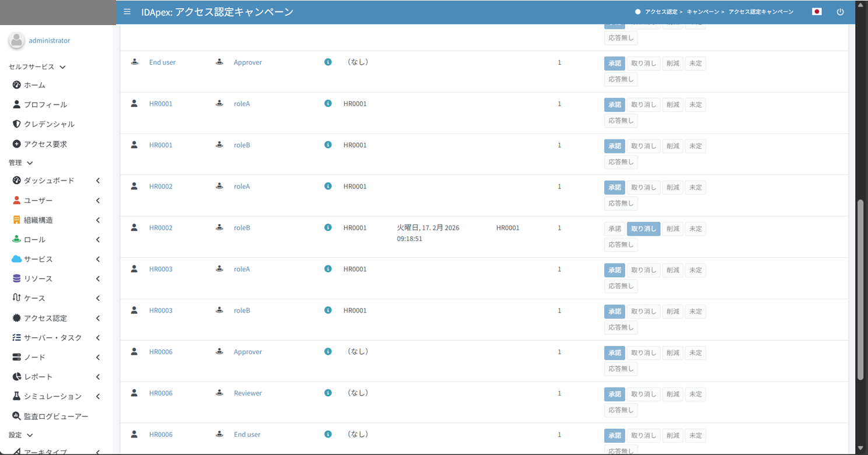This screenshot has height=455, width=868.
Task: Open the Reviewer role link for HR0006
Action: (x=248, y=393)
